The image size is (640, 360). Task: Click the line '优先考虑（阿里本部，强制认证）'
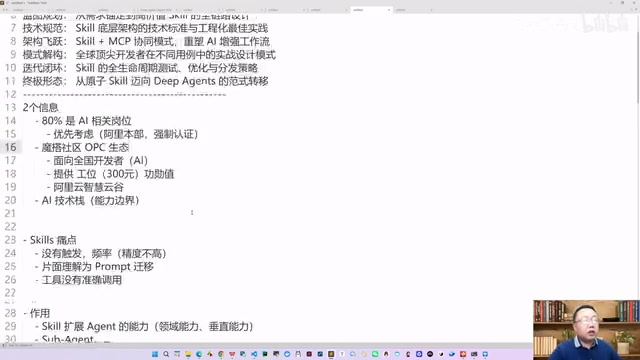pyautogui.click(x=126, y=134)
